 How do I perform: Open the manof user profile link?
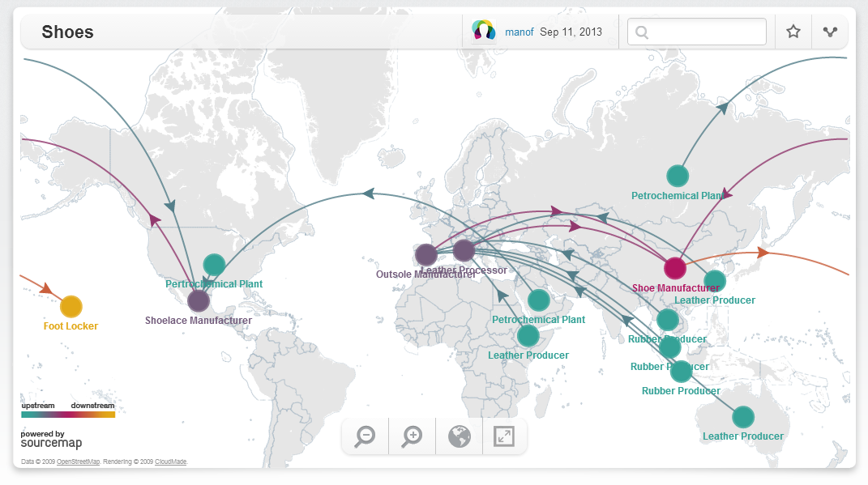520,32
